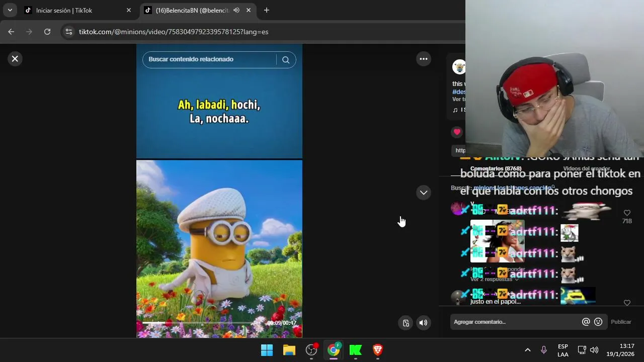Screen dimensions: 644x362
Task: Open the tab search dropdown arrow
Action: 10,10
